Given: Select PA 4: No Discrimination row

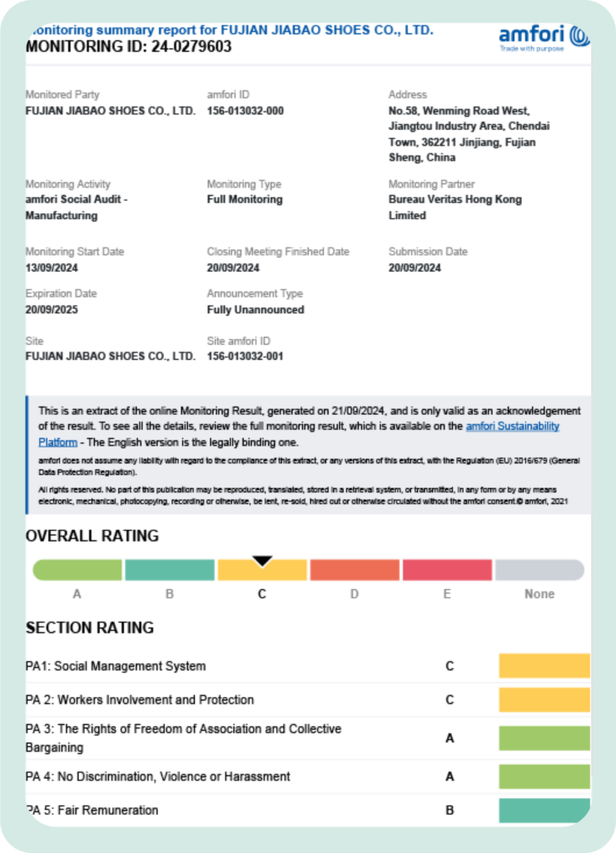Looking at the screenshot, I should click(158, 776).
